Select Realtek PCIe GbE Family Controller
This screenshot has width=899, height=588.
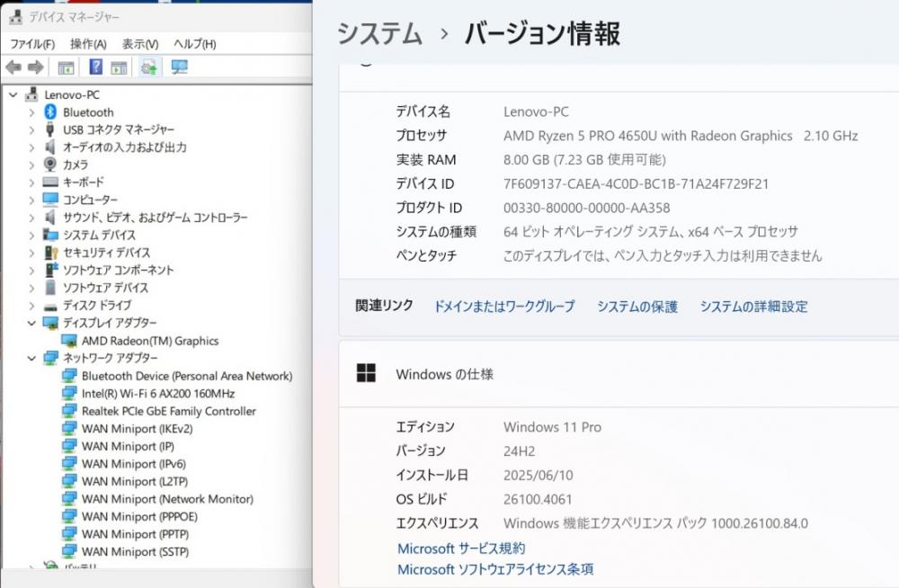[168, 411]
